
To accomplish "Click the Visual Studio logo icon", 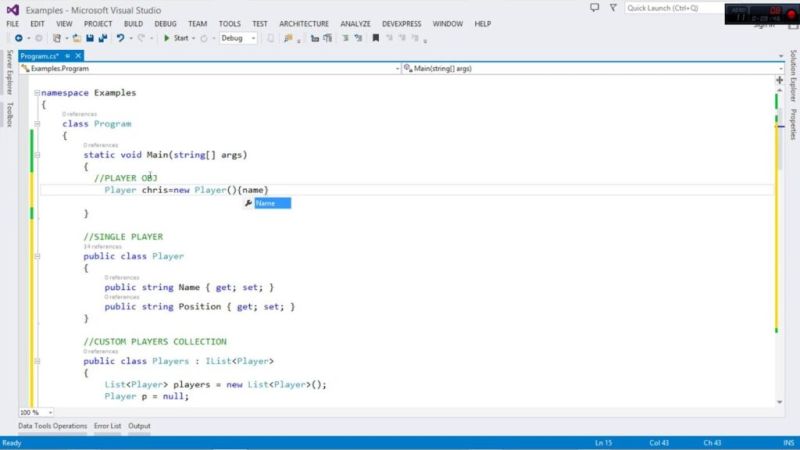I will point(13,10).
